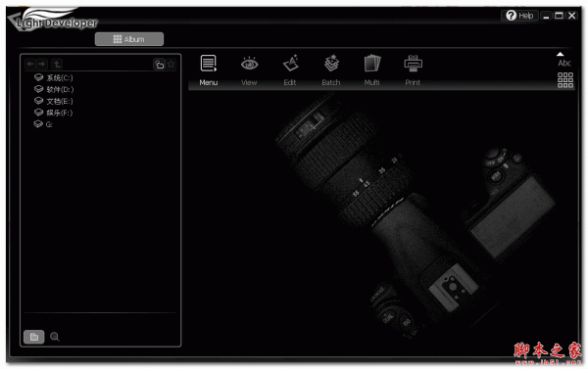Select drive F: in the tree
Viewport: 588px width, 369px height.
tap(53, 113)
